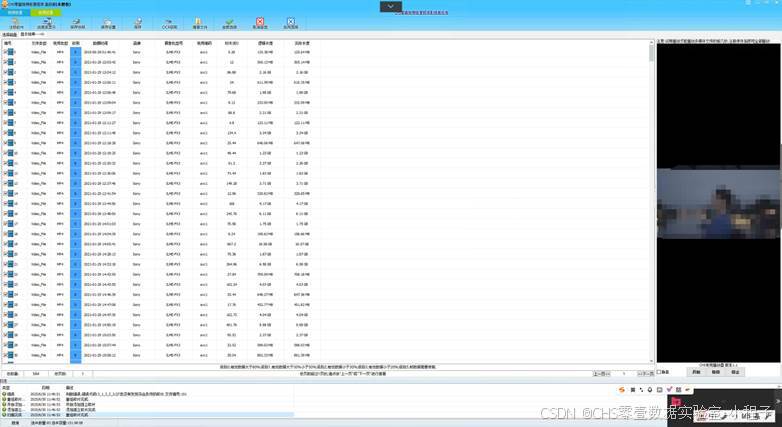This screenshot has height=427, width=782.
Task: Click the green status icon of the last log entry
Action: pos(4,415)
